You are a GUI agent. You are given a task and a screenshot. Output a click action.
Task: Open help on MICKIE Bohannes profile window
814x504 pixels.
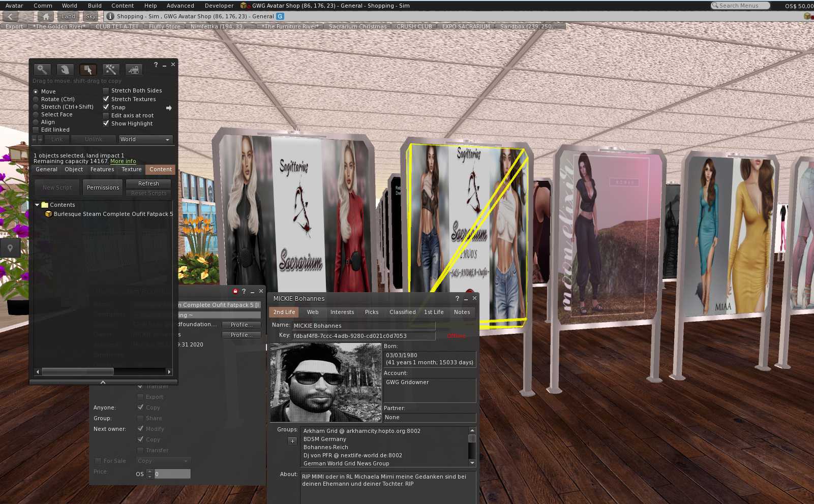[x=457, y=298]
